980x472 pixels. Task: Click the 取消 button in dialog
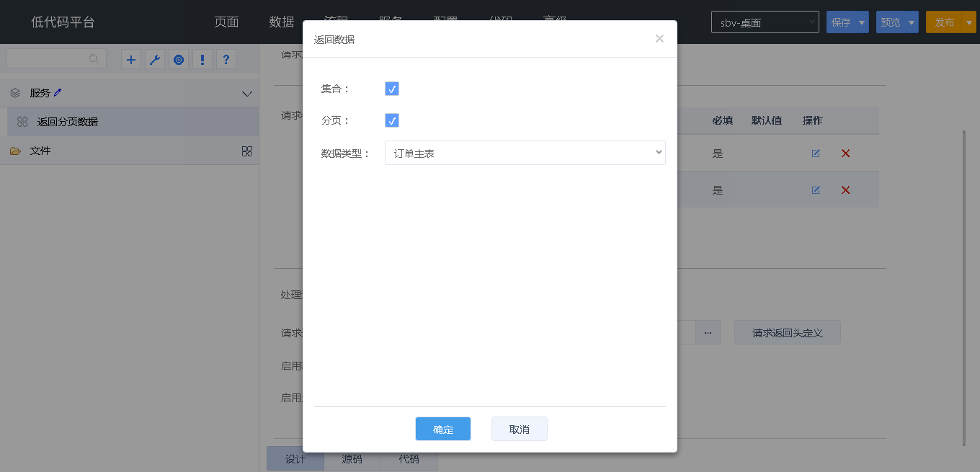(x=519, y=429)
